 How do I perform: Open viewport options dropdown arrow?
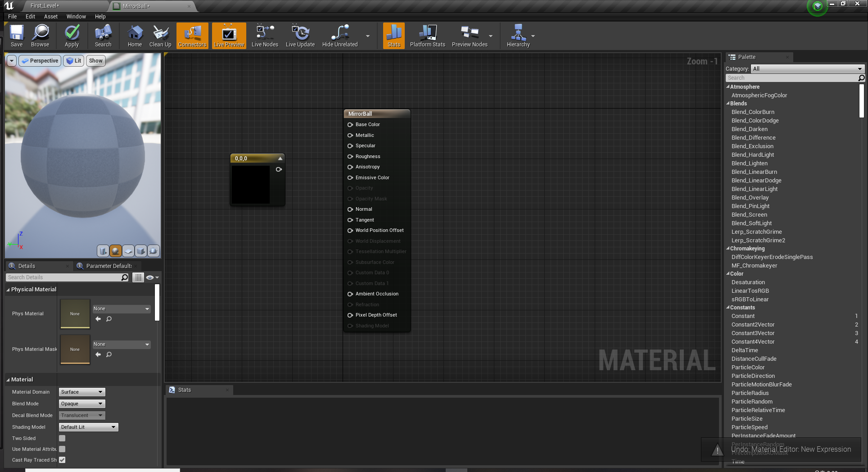[x=12, y=61]
